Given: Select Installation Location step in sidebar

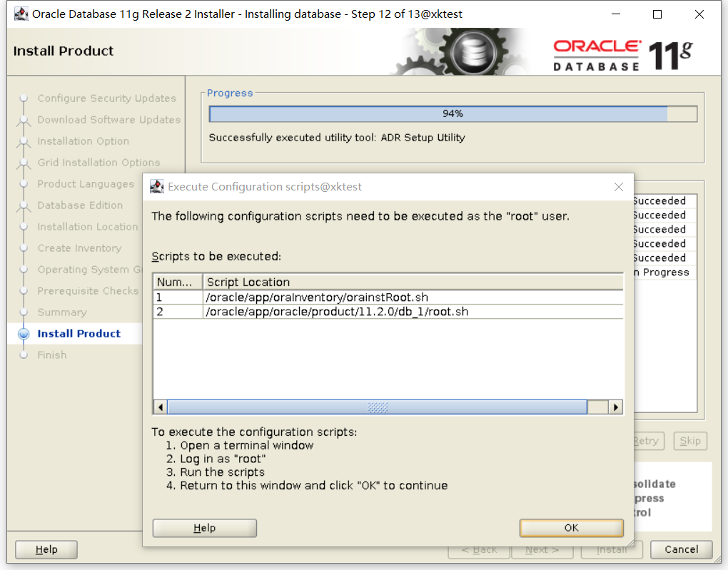Looking at the screenshot, I should (x=88, y=227).
